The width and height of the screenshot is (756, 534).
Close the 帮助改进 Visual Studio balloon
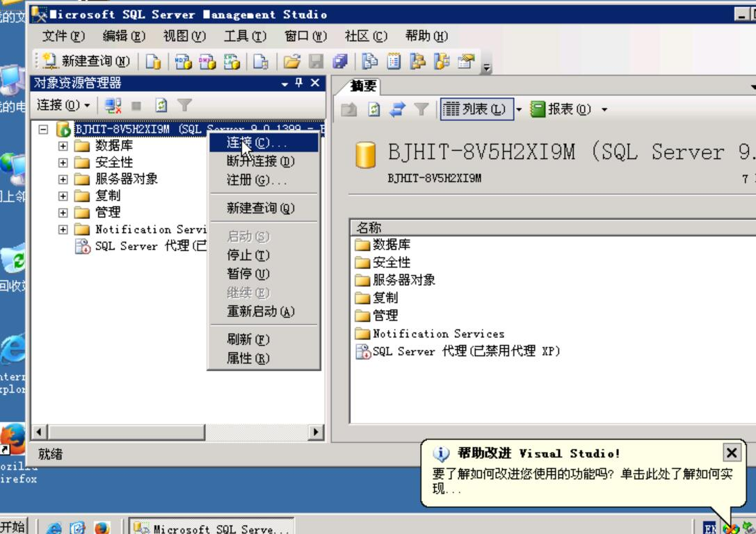click(x=732, y=453)
